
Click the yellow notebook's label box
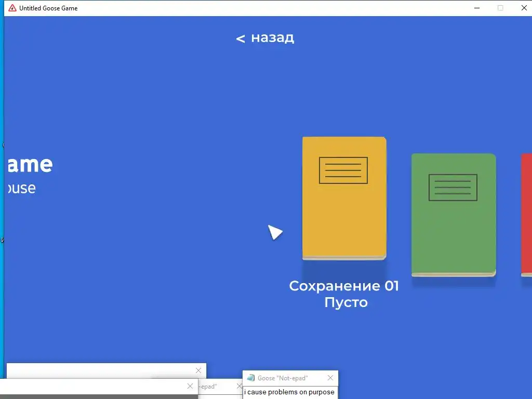click(343, 170)
